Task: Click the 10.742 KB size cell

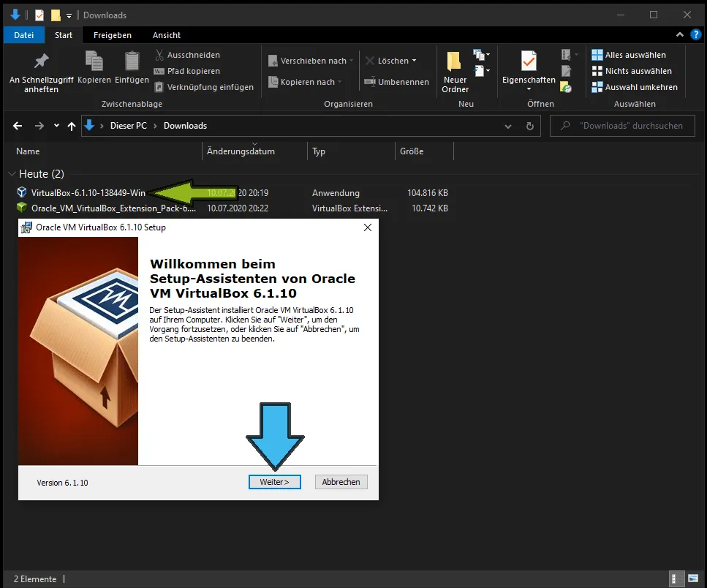Action: click(430, 208)
